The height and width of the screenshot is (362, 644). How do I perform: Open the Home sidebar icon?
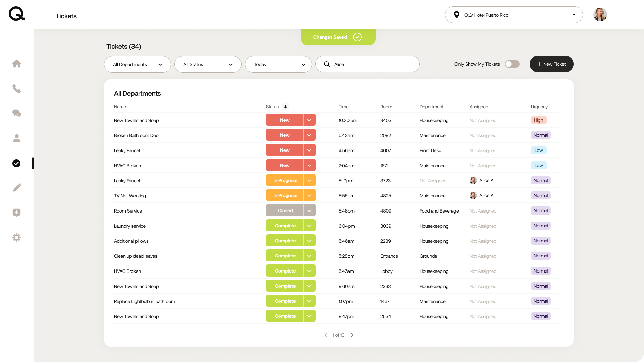pos(17,64)
